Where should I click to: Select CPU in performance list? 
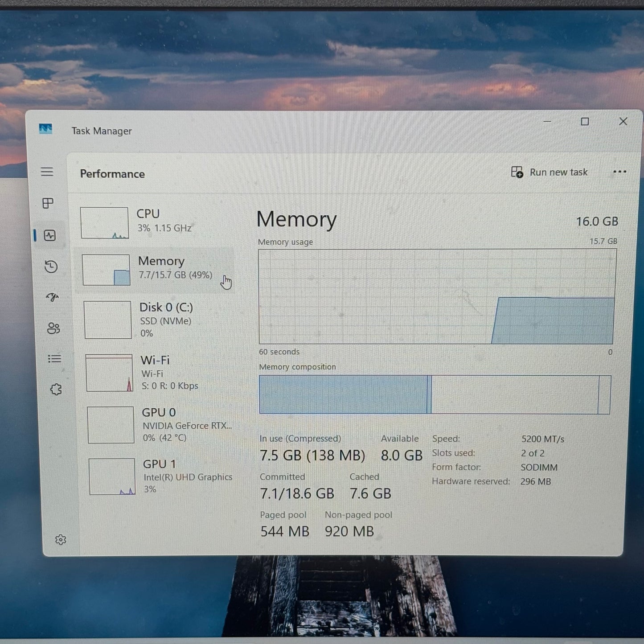152,222
